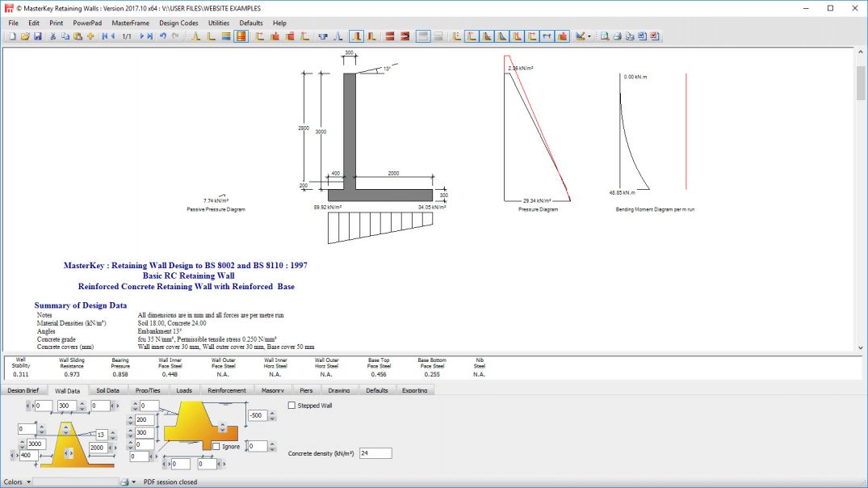The height and width of the screenshot is (488, 868).
Task: Open print preview with the magnifier icon
Action: [x=605, y=36]
